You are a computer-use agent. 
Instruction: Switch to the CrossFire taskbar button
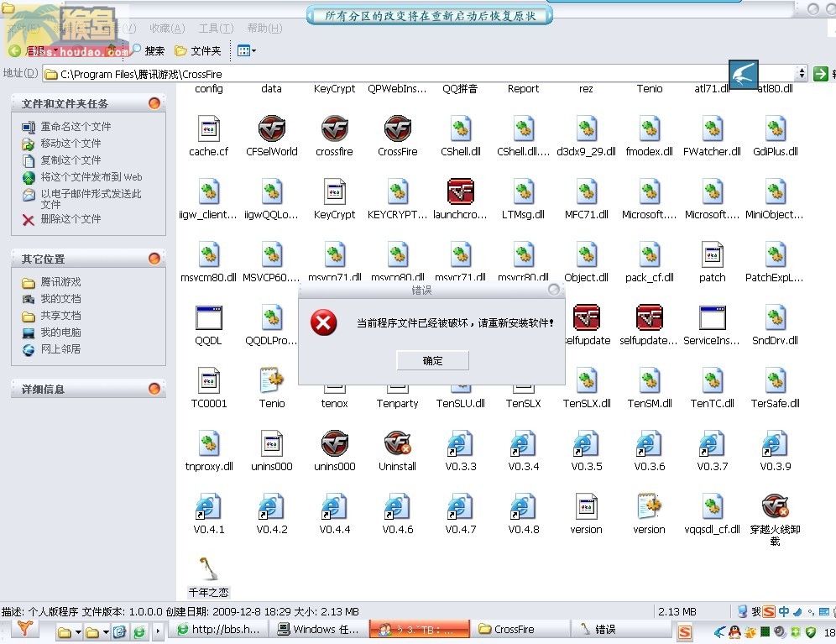pyautogui.click(x=521, y=630)
